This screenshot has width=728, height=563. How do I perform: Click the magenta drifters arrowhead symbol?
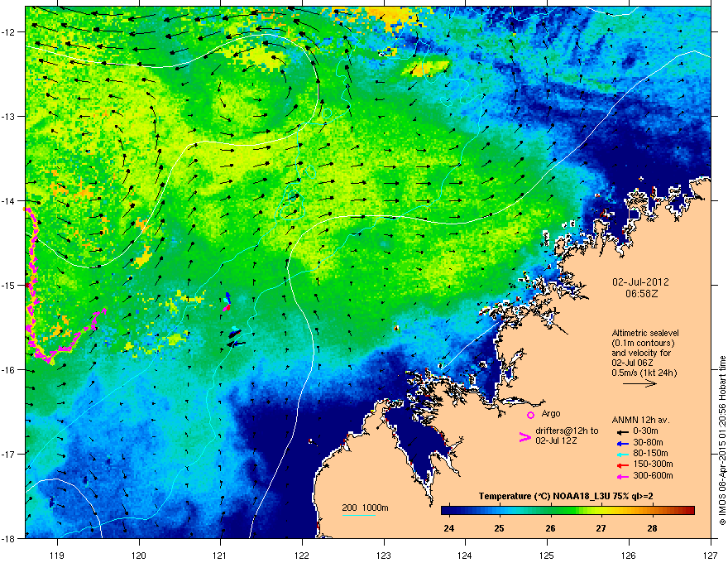pos(524,436)
